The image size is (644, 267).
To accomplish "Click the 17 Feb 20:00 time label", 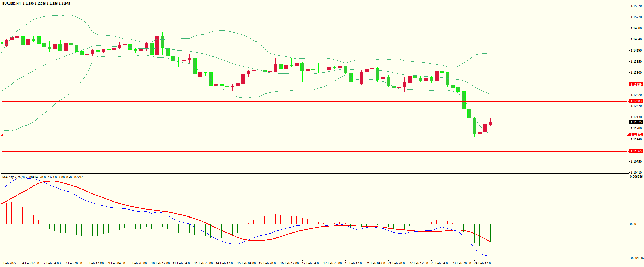I will tap(332, 263).
